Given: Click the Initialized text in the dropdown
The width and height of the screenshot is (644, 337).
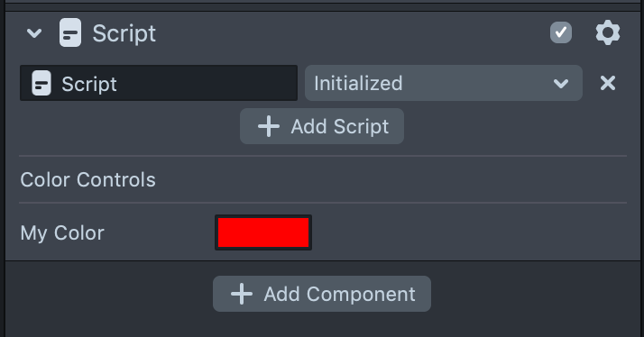Looking at the screenshot, I should 358,83.
